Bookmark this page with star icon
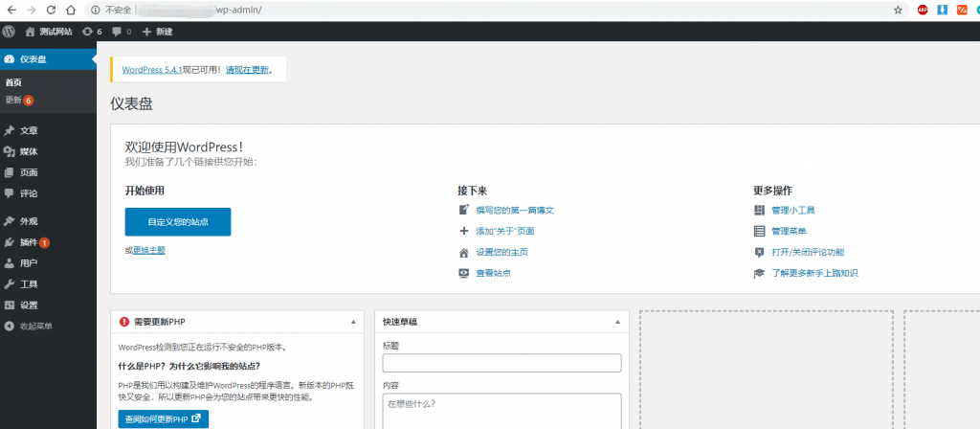Screen dimensions: 980x429 coord(898,10)
